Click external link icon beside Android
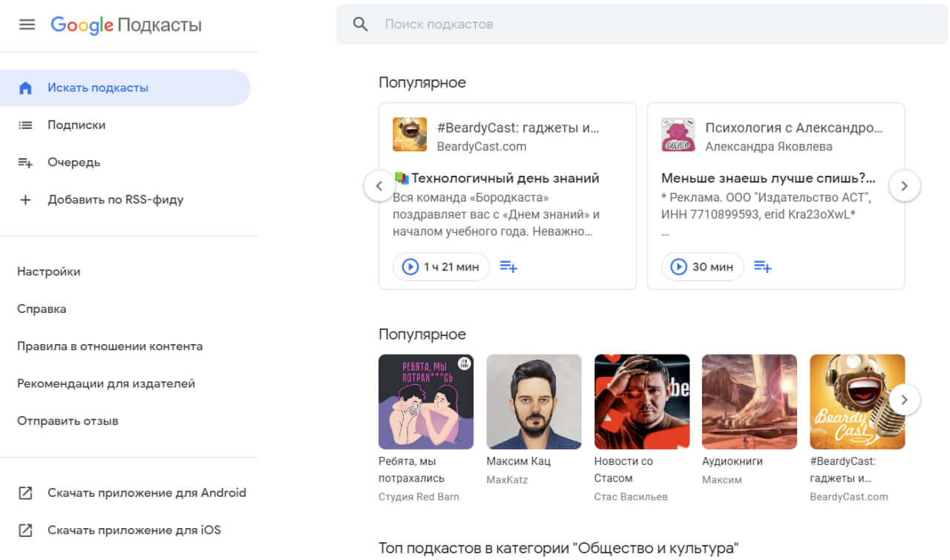 tap(25, 493)
